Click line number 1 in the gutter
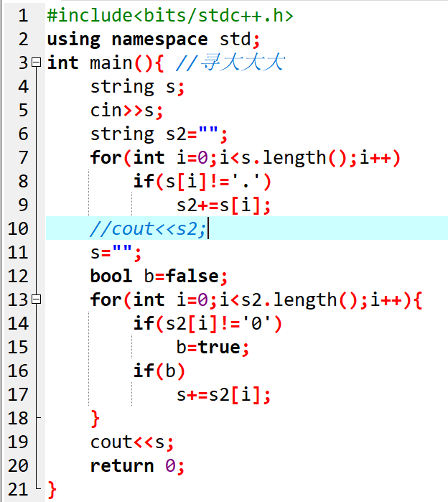This screenshot has width=448, height=502. (24, 16)
